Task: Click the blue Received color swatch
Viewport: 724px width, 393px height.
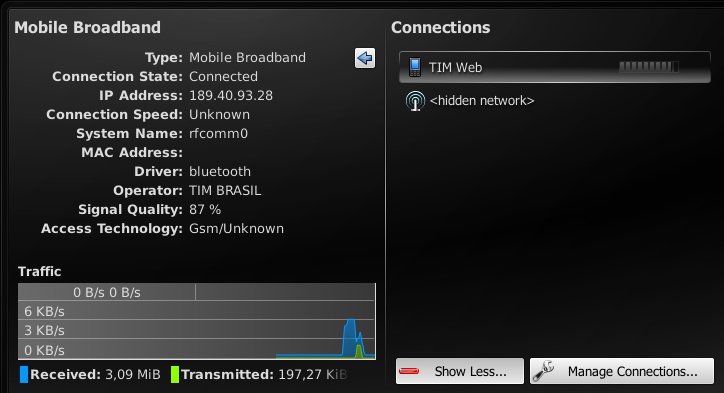Action: click(x=24, y=375)
